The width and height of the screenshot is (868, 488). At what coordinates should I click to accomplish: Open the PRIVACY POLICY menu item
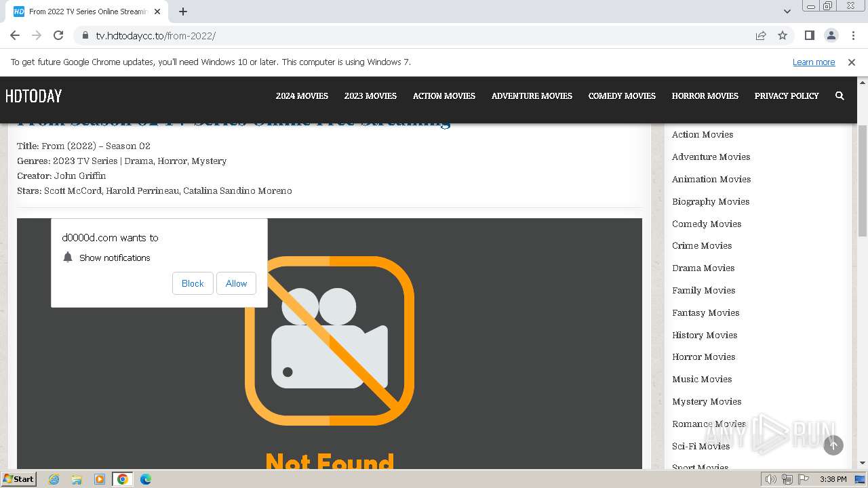[x=787, y=96]
